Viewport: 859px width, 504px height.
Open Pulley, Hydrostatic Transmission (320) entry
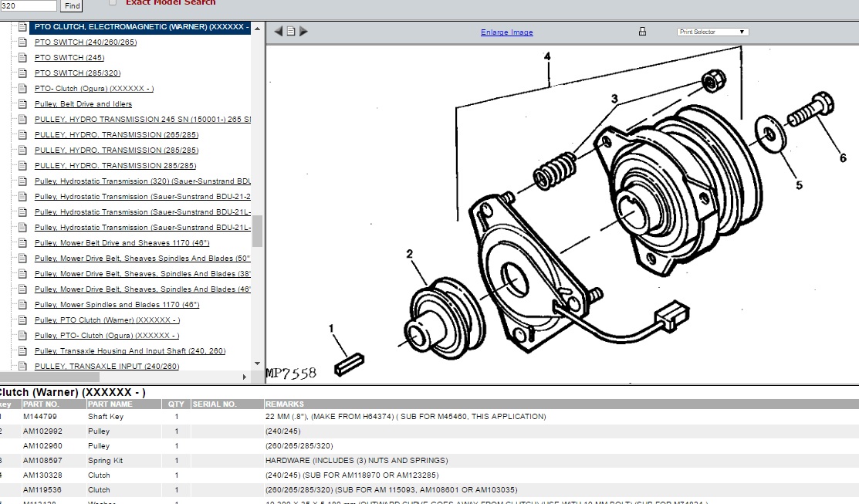click(x=143, y=181)
